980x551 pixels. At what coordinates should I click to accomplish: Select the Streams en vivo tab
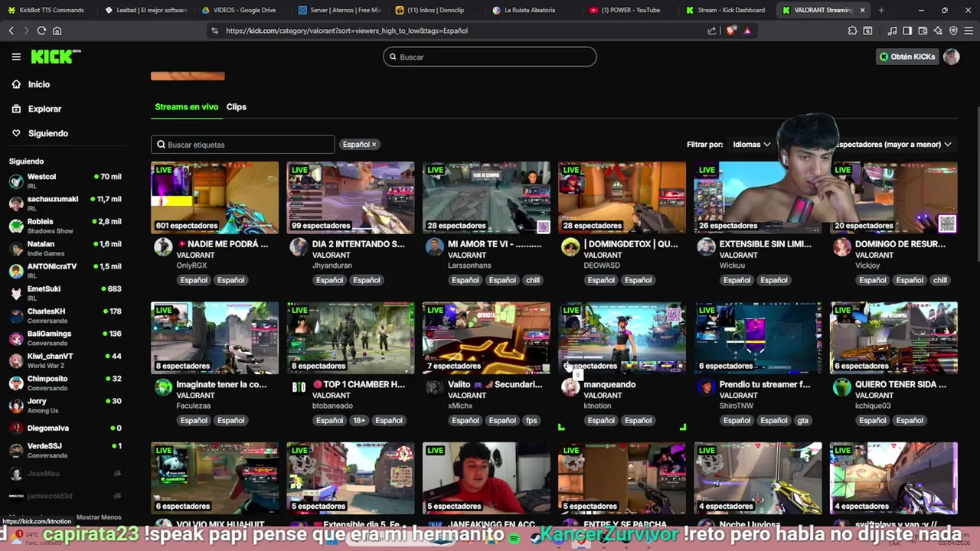coord(186,107)
